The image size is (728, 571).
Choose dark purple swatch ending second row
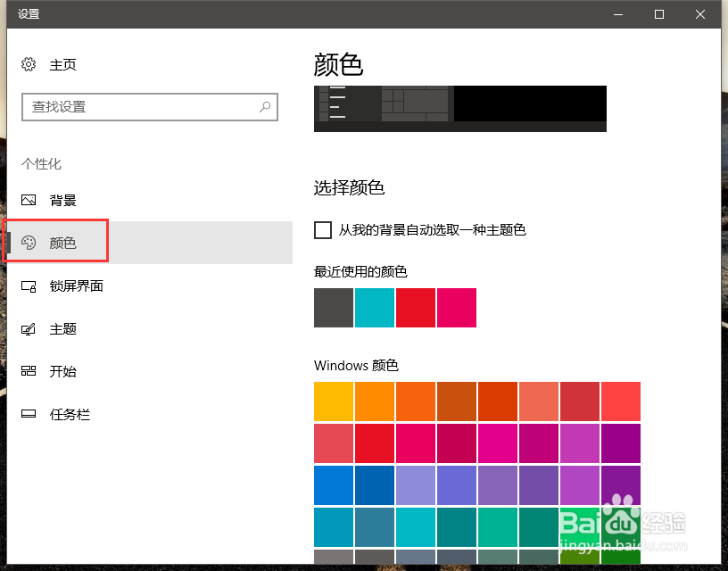click(x=621, y=443)
